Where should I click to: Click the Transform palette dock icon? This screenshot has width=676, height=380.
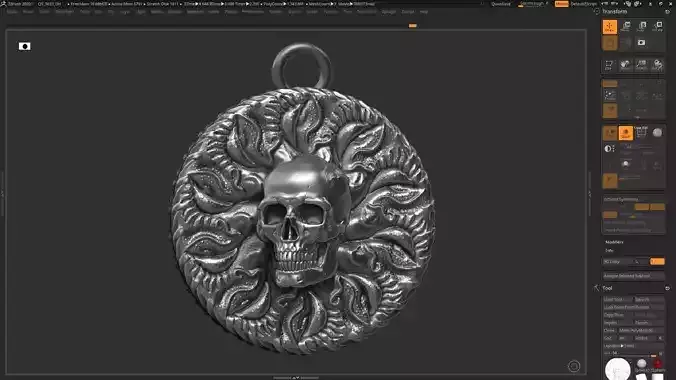coord(668,12)
